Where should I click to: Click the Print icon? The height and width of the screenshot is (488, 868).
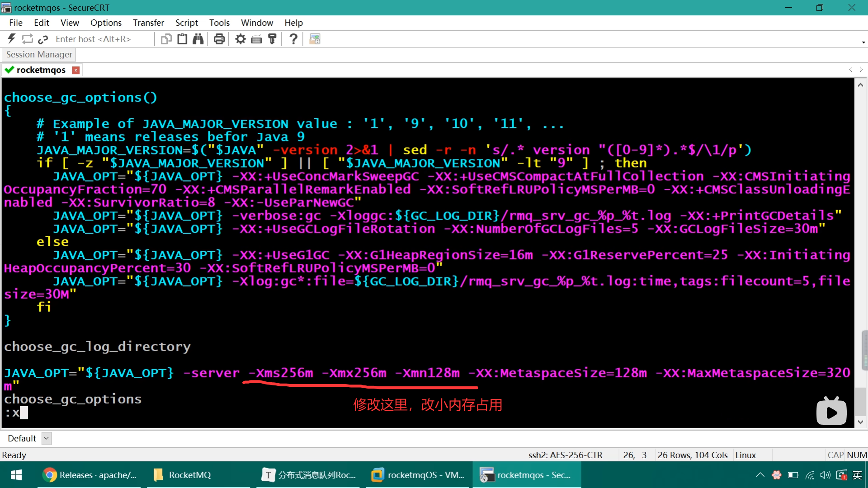click(219, 39)
